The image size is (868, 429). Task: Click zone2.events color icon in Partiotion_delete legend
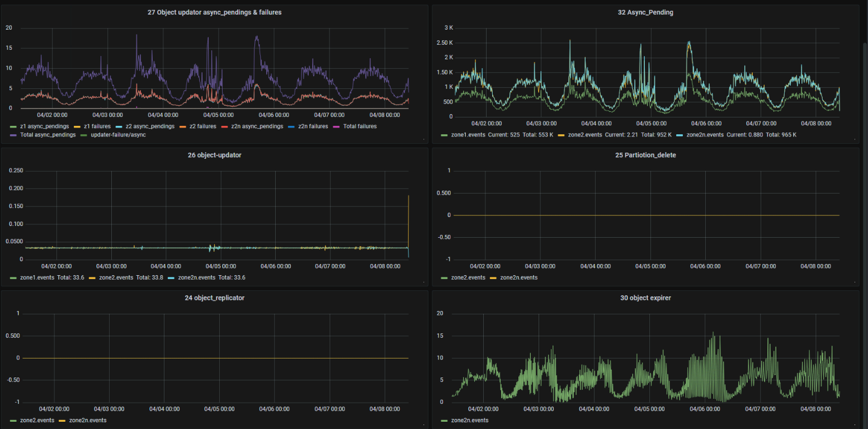(x=444, y=277)
